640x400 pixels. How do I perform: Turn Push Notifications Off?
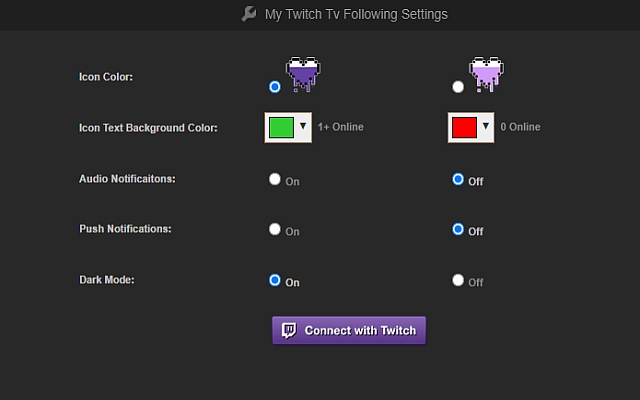458,229
